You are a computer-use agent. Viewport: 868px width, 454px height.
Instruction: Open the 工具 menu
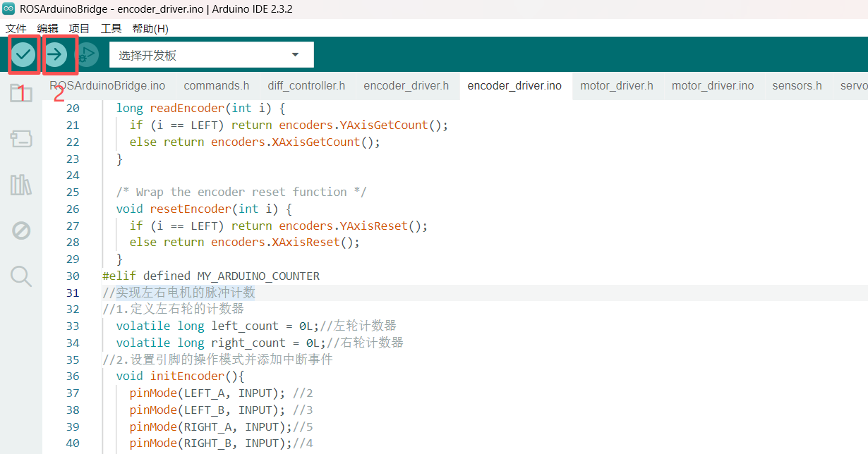tap(111, 29)
